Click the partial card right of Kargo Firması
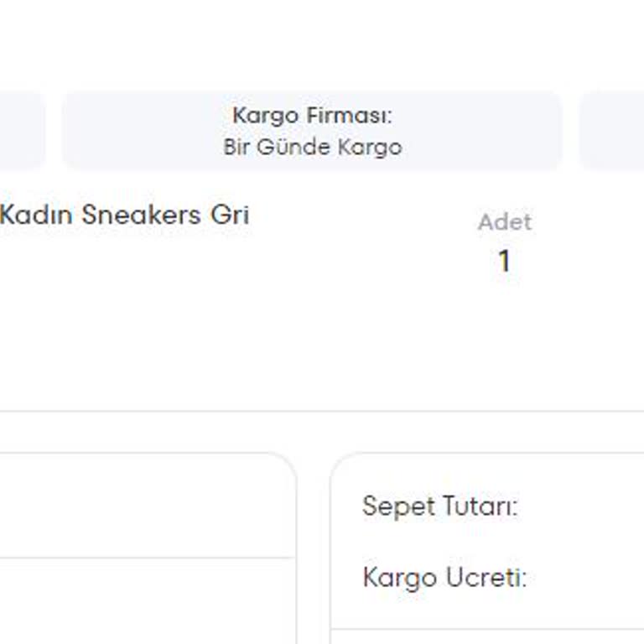 click(x=612, y=131)
